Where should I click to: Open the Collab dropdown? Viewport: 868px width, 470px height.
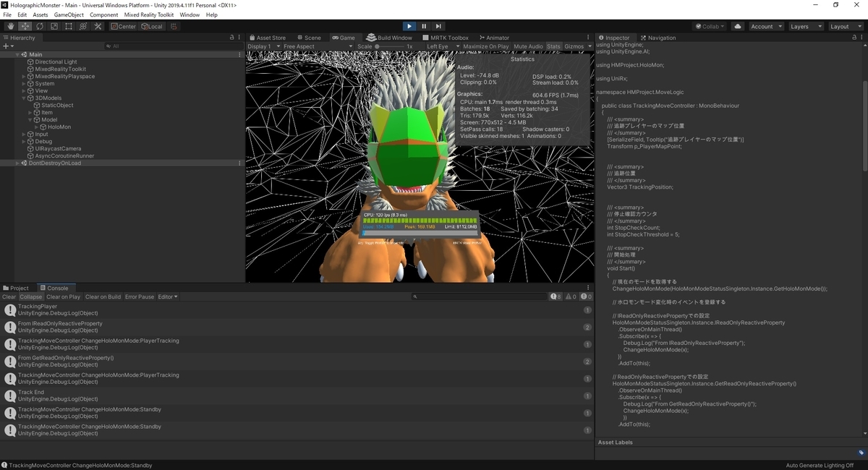point(710,26)
